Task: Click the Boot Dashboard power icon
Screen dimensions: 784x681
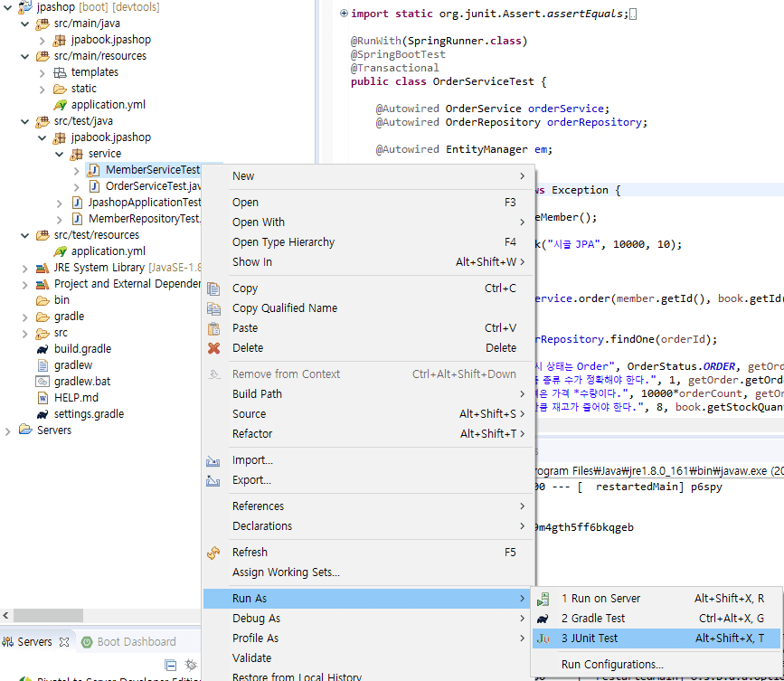Action: click(87, 641)
